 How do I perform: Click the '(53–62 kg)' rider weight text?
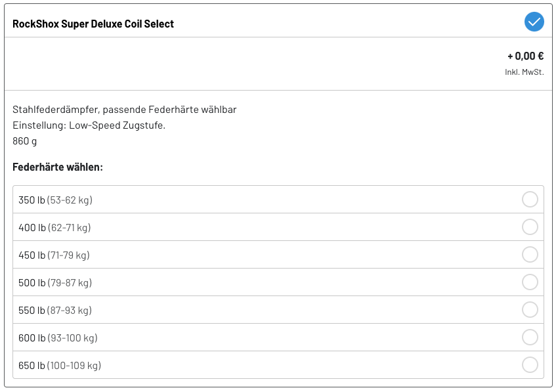tap(70, 200)
